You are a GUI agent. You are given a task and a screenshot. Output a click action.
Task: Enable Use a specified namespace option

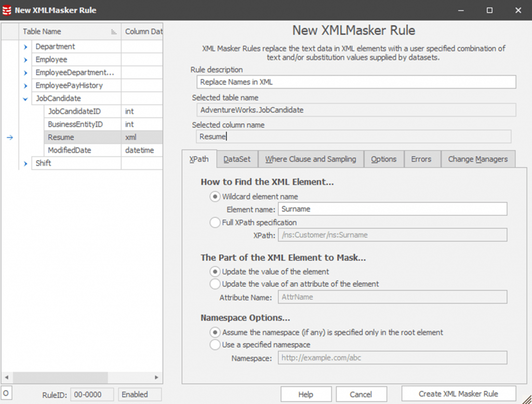[x=215, y=345]
